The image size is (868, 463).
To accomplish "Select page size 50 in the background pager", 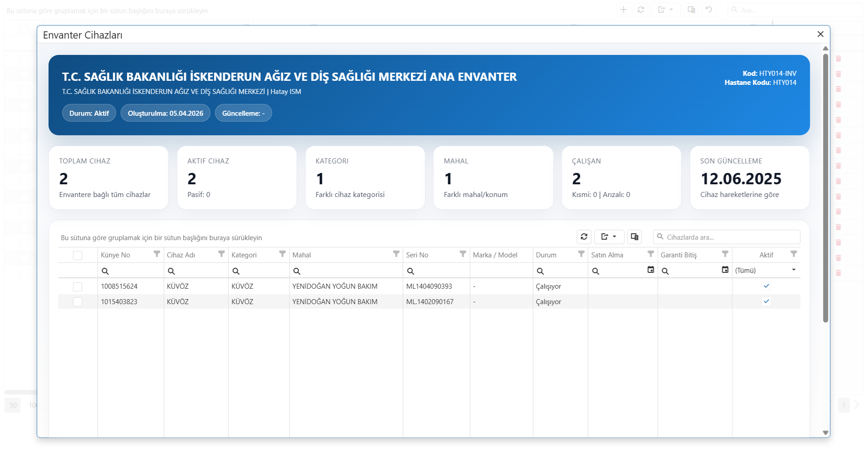I will [13, 405].
